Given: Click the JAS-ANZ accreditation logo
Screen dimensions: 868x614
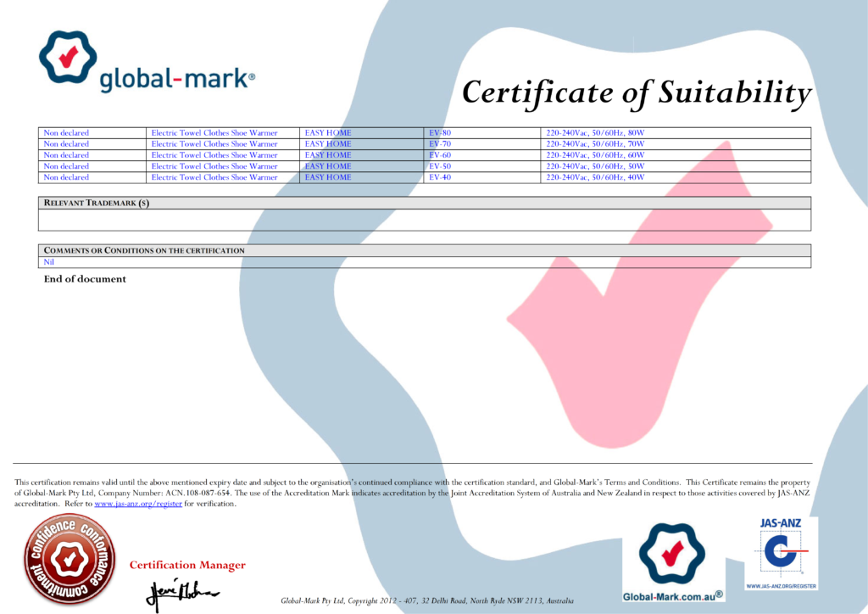Looking at the screenshot, I should 781,553.
